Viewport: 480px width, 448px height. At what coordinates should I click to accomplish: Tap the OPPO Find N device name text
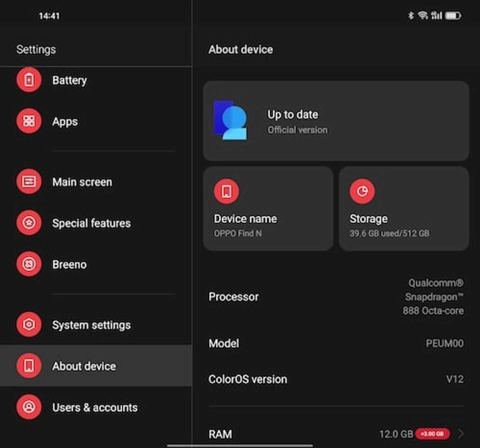(238, 233)
